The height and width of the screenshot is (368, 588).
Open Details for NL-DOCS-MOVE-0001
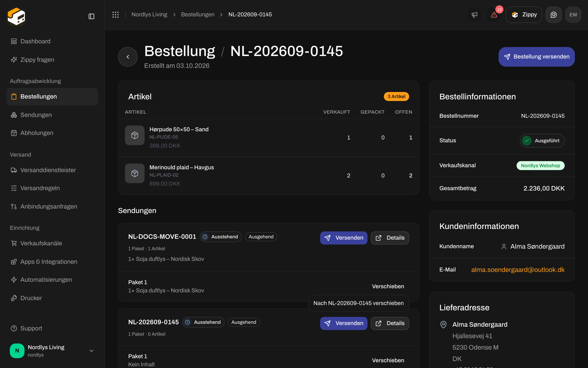point(390,238)
